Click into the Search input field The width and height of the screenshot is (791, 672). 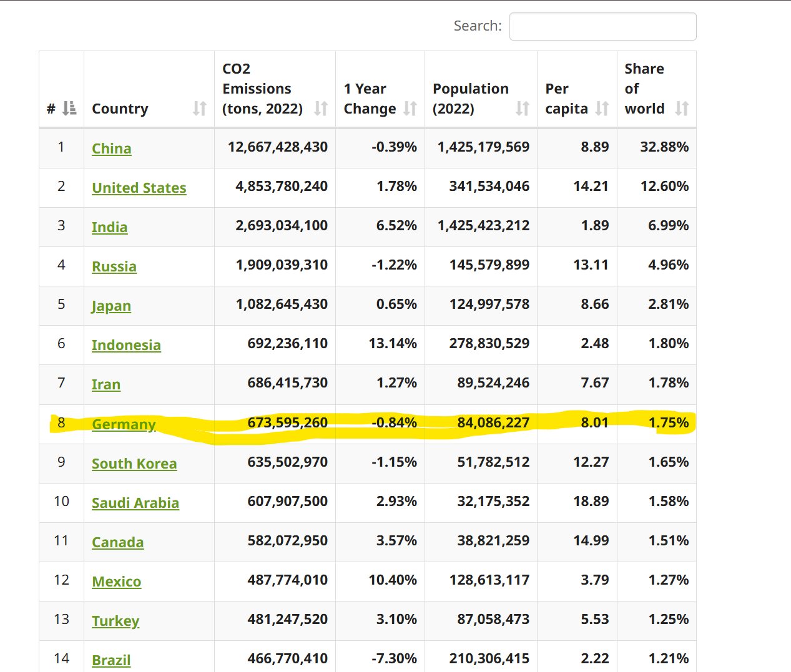[602, 26]
